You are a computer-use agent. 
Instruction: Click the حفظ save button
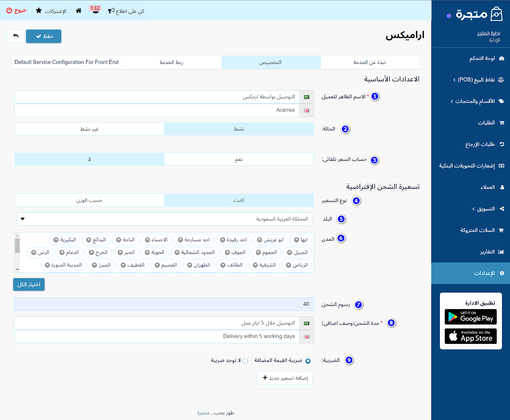[44, 36]
